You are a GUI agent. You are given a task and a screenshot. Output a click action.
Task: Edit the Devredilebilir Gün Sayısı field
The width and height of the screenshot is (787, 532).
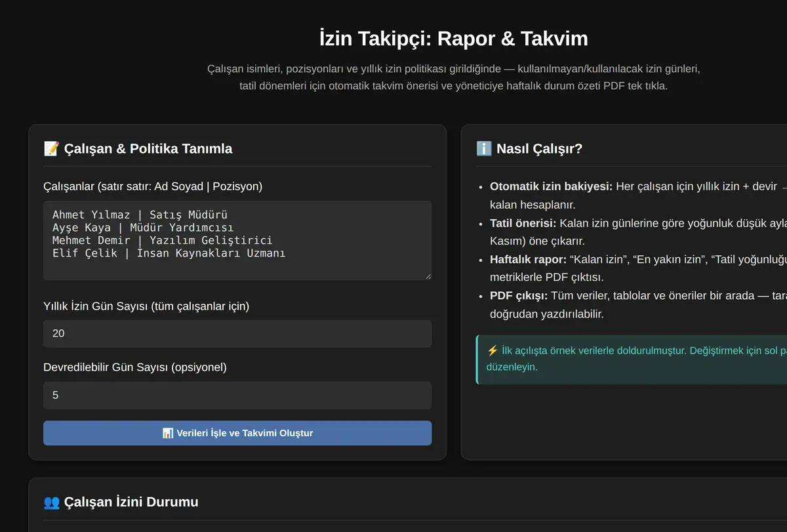237,396
